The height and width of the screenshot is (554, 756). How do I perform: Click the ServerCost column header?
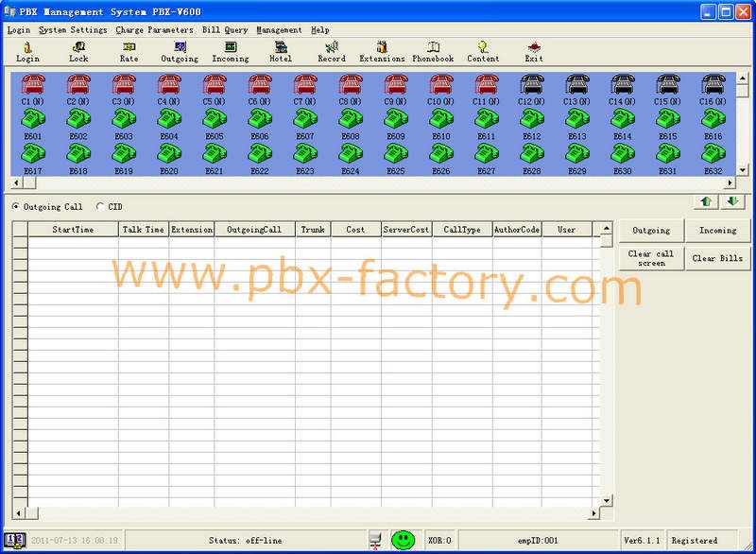tap(406, 230)
